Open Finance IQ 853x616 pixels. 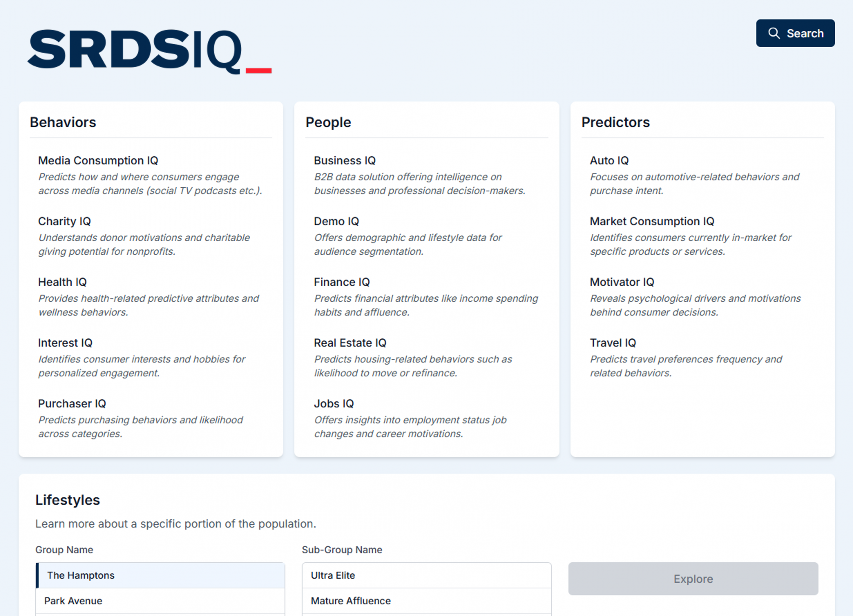pos(342,282)
